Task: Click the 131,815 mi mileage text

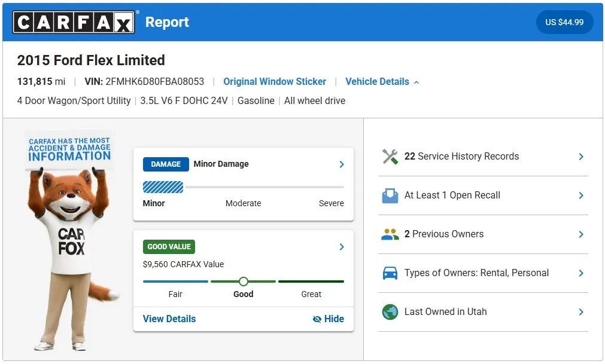Action: pos(41,82)
